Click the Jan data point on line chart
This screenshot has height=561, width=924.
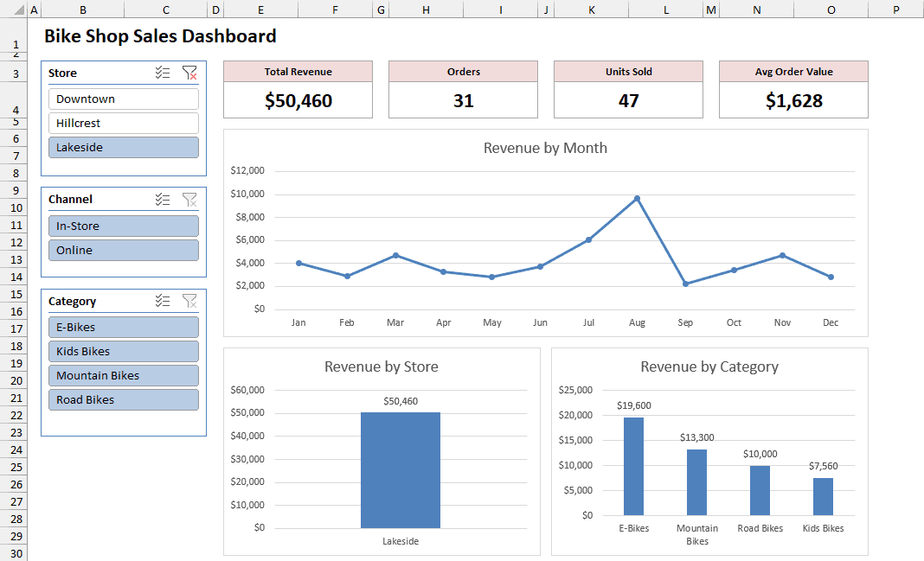tap(298, 263)
